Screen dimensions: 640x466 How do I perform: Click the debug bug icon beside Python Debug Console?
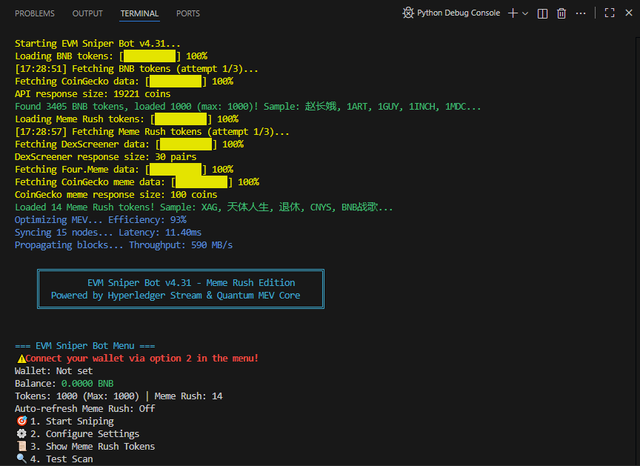point(408,13)
